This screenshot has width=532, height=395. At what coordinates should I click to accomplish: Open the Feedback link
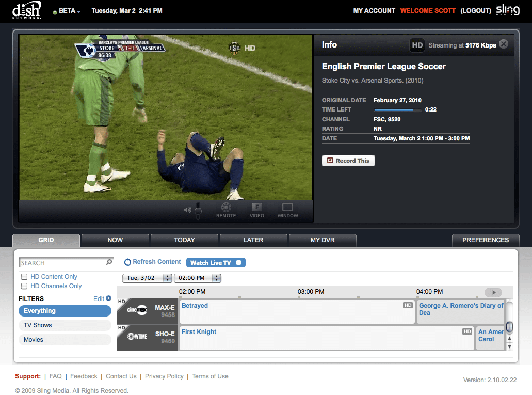[84, 376]
